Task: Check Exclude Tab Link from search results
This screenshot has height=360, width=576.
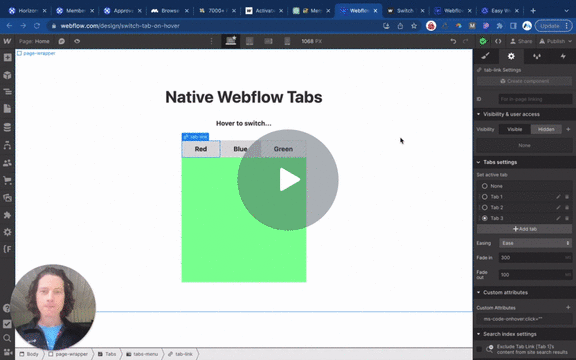Action: tap(479, 349)
